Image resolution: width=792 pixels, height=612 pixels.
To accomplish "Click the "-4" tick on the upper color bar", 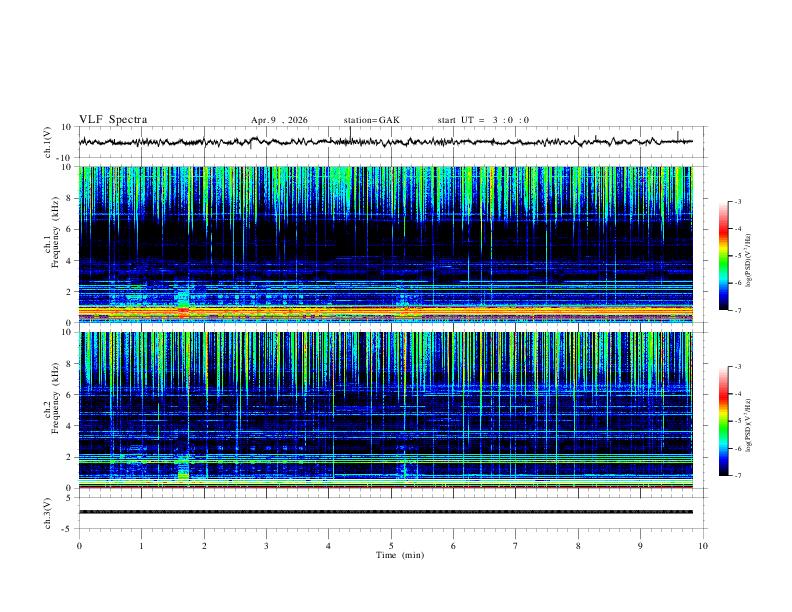I will [x=738, y=229].
